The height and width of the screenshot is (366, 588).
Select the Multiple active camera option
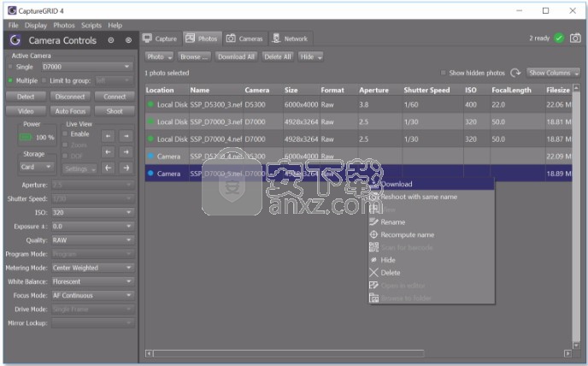10,80
